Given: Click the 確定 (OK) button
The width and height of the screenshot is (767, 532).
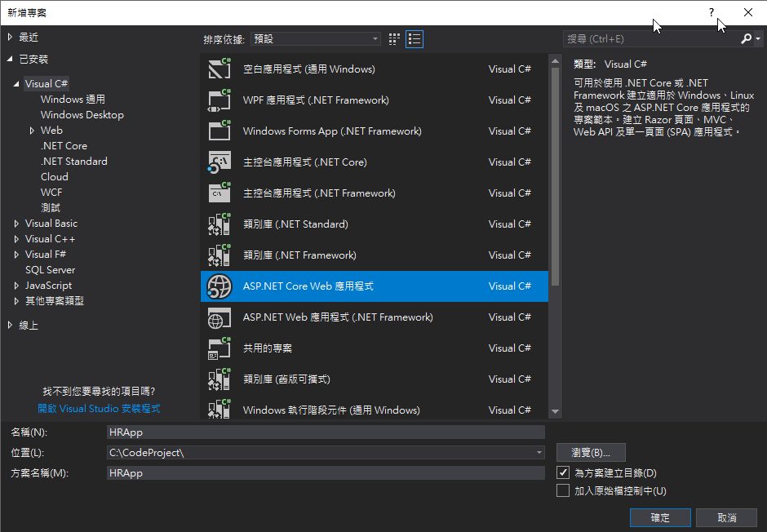Looking at the screenshot, I should (660, 517).
